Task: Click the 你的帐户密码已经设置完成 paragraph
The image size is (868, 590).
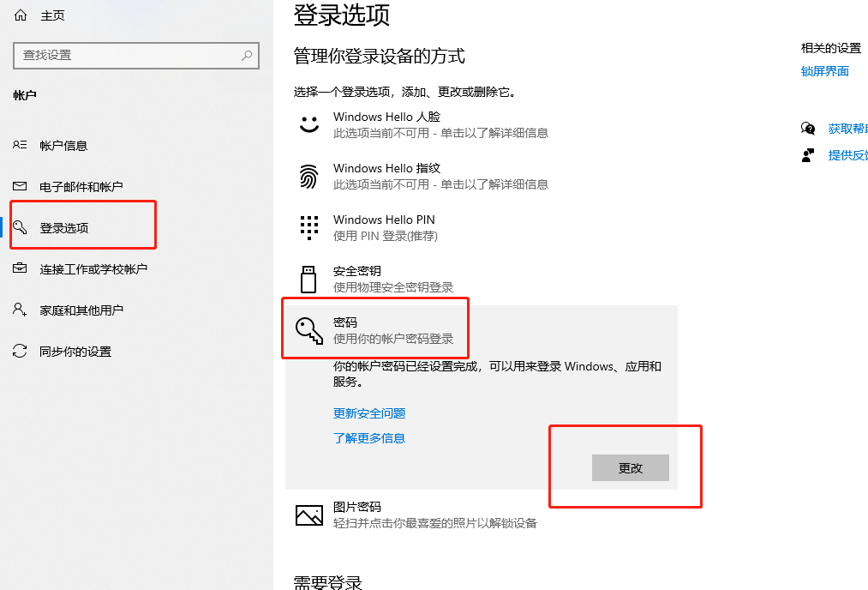Action: pyautogui.click(x=497, y=374)
